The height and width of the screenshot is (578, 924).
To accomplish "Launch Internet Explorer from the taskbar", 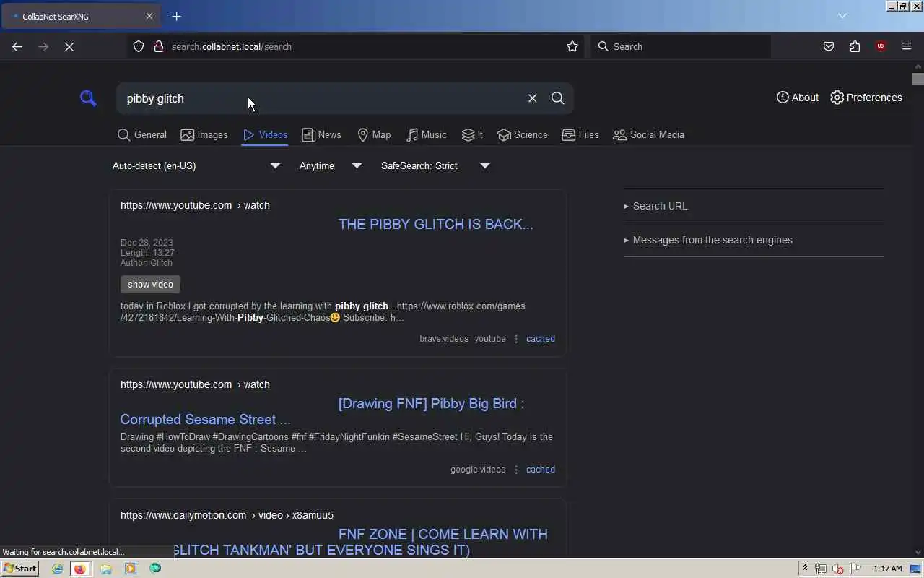I will 58,569.
